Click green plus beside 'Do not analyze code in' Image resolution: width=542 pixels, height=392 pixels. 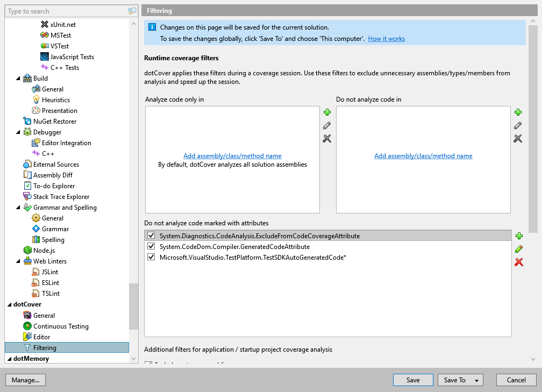pos(518,112)
